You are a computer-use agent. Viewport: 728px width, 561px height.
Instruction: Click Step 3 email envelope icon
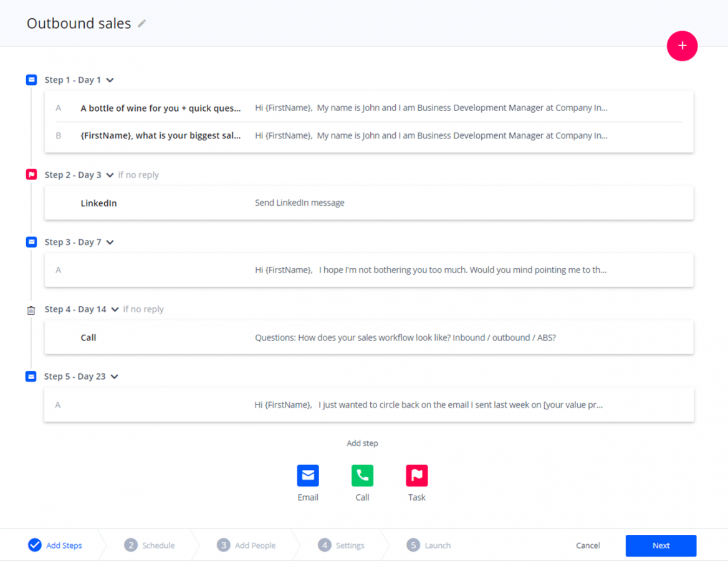point(31,242)
